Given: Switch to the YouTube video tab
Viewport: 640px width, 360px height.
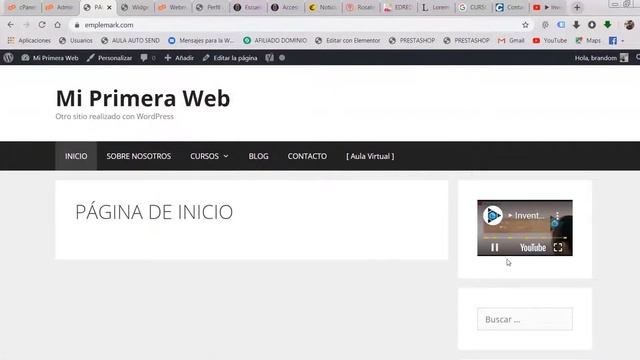Looking at the screenshot, I should 547,7.
